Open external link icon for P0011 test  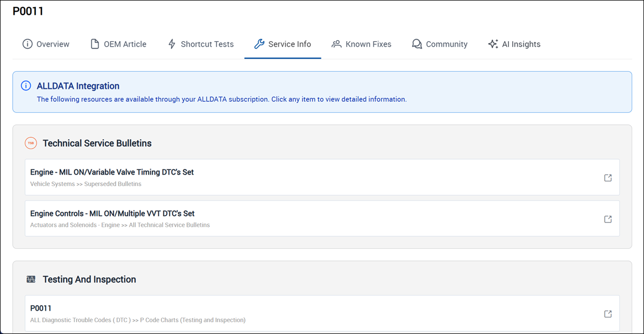(x=608, y=314)
